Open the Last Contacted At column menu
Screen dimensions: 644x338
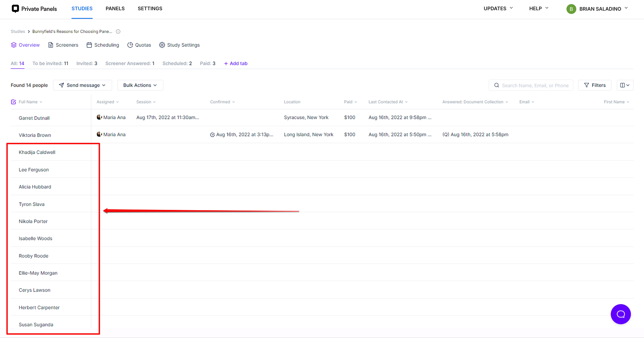pos(388,102)
